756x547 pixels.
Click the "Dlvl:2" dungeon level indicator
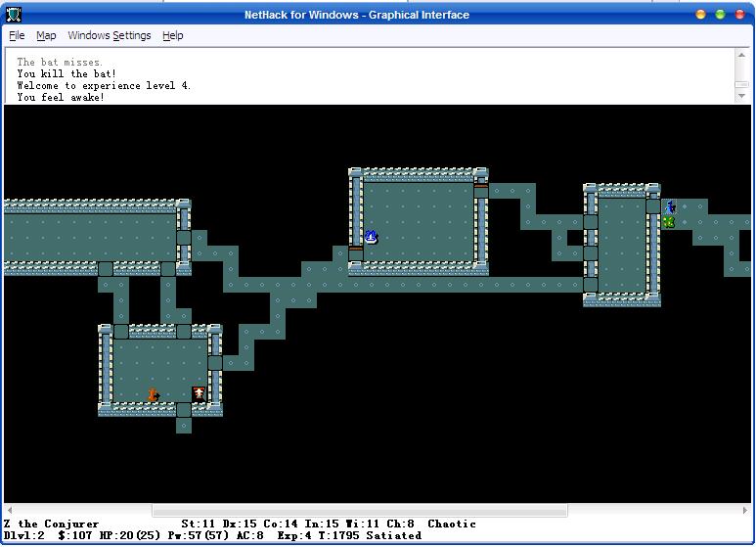point(24,535)
